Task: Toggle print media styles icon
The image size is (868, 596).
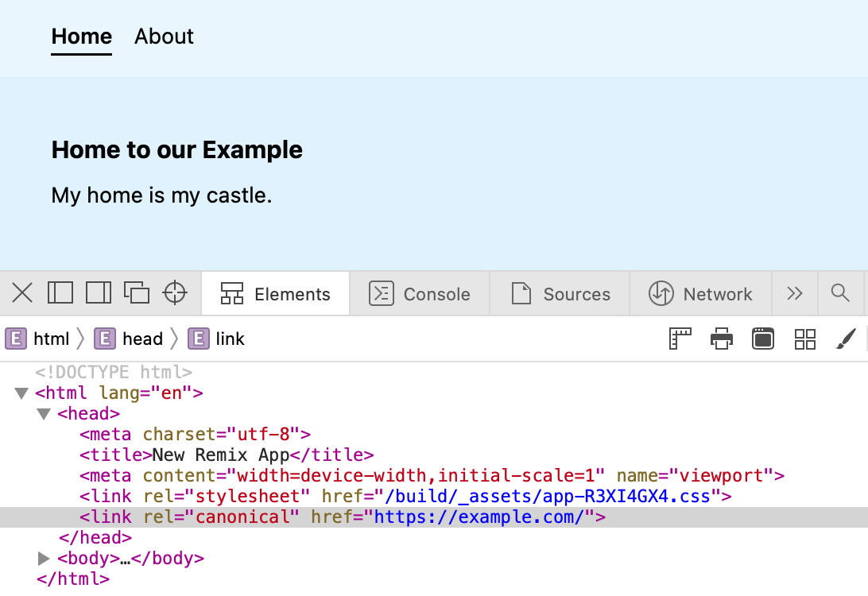Action: (x=722, y=339)
